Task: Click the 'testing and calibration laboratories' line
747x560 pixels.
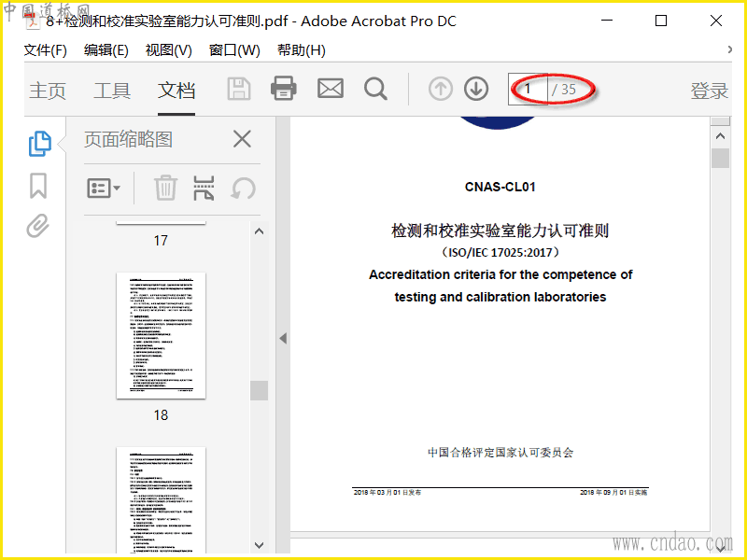Action: click(500, 297)
